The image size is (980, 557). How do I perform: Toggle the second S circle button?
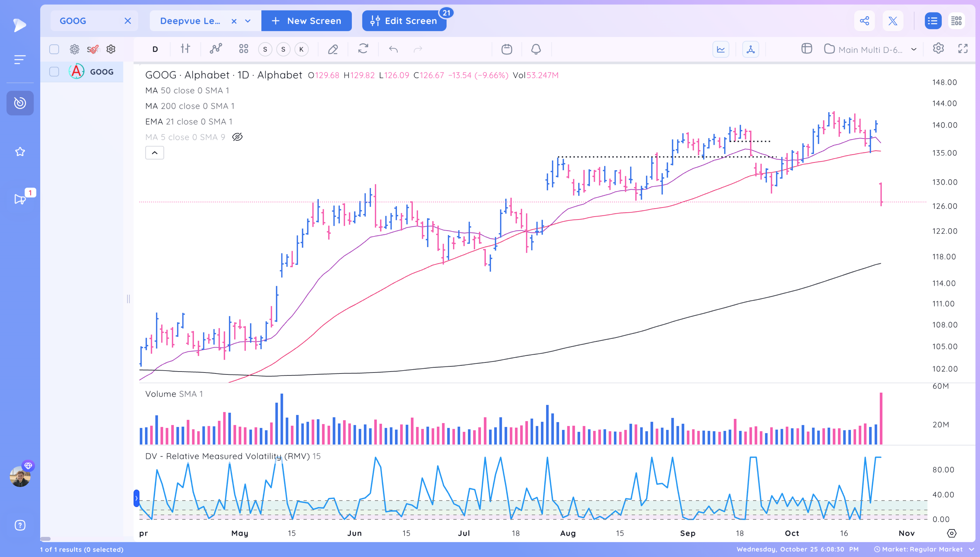pyautogui.click(x=283, y=49)
